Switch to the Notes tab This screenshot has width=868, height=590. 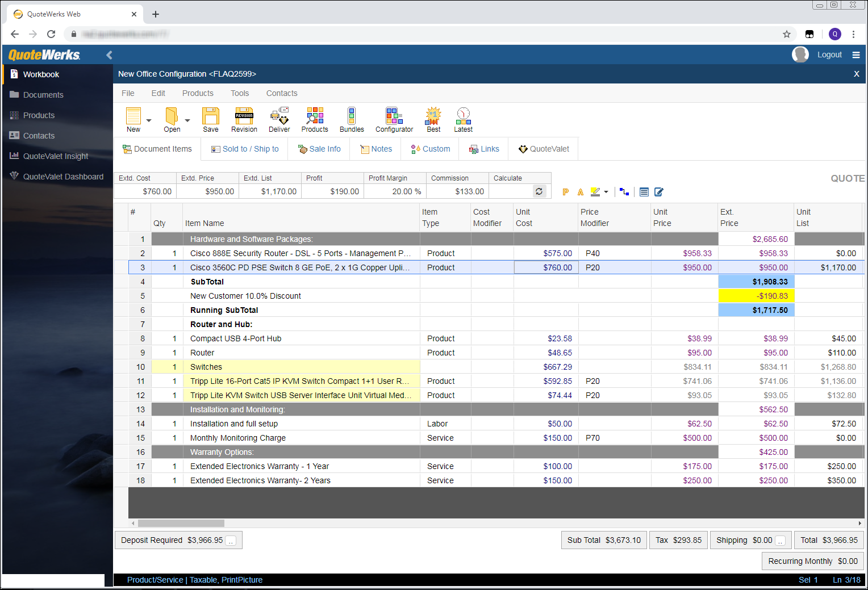point(376,149)
